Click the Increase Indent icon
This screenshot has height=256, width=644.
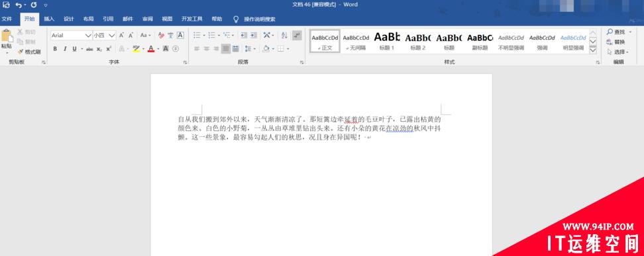coord(254,36)
